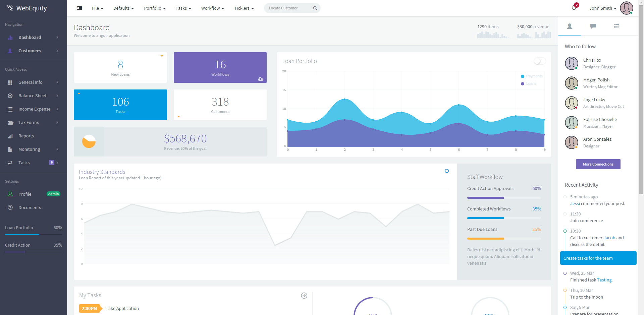Click the hamburger menu icon in top bar

point(79,8)
